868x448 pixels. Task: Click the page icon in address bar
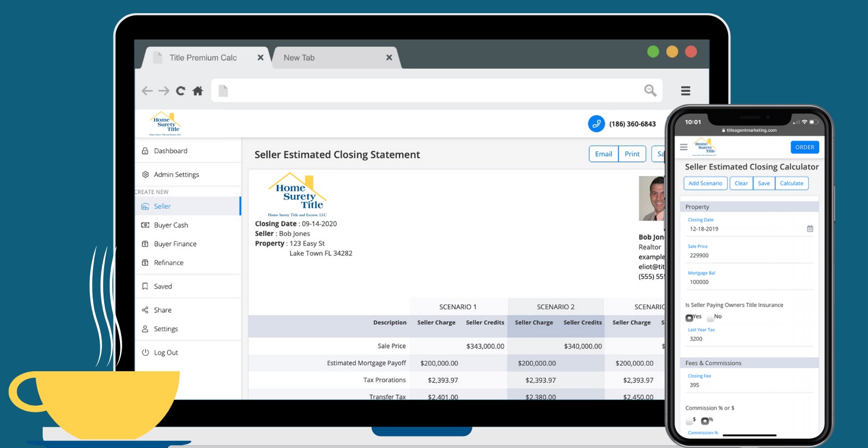pos(223,90)
